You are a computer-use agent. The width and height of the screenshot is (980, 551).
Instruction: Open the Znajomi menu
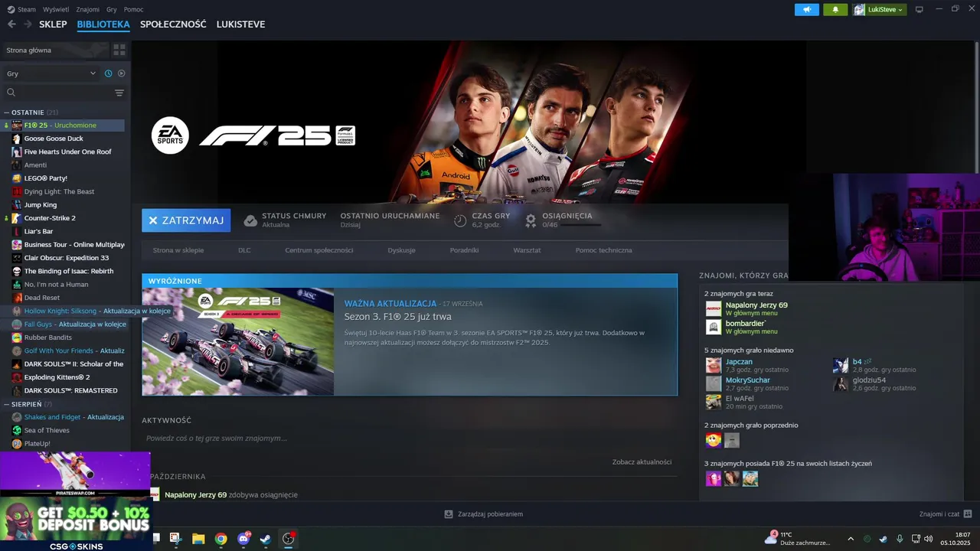tap(88, 9)
